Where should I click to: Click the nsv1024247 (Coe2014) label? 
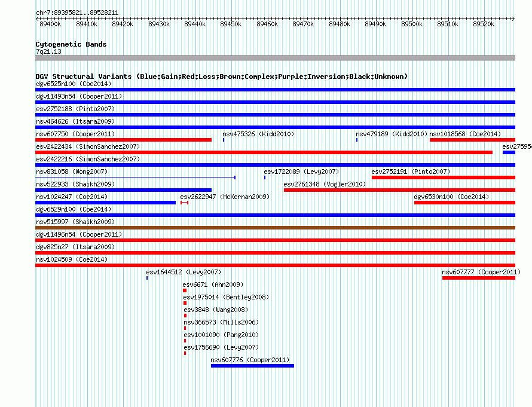[72, 197]
